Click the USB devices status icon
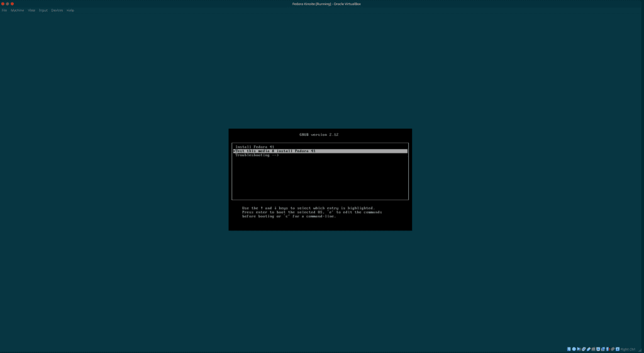Screen dimensions: 644x353 click(589, 349)
